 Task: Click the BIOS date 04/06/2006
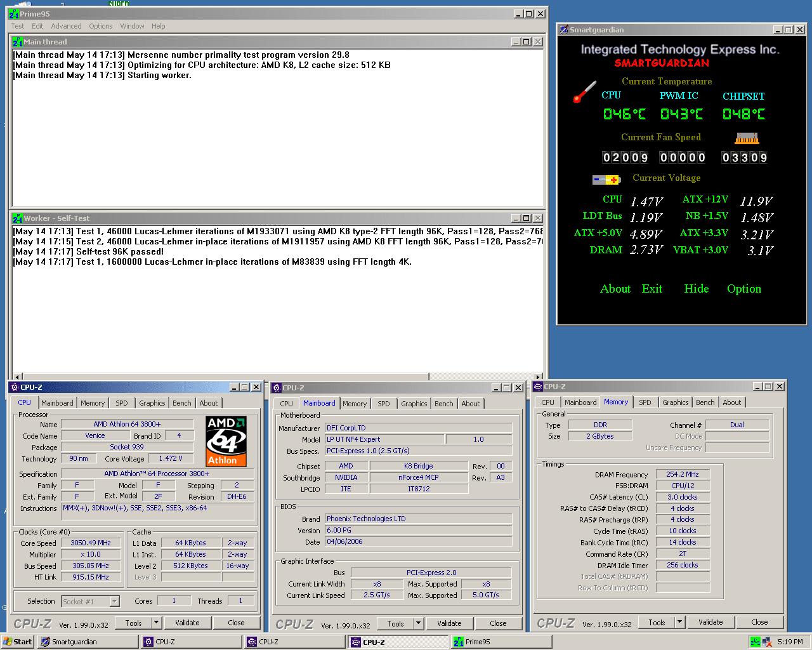point(418,541)
